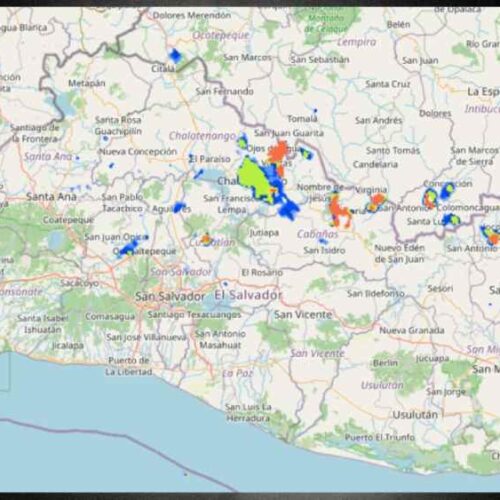Select the El Rosario label
Screen dimensions: 500x500
pyautogui.click(x=262, y=272)
